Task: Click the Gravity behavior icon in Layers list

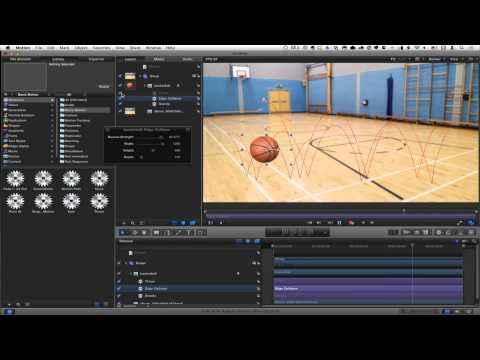Action: coord(154,104)
